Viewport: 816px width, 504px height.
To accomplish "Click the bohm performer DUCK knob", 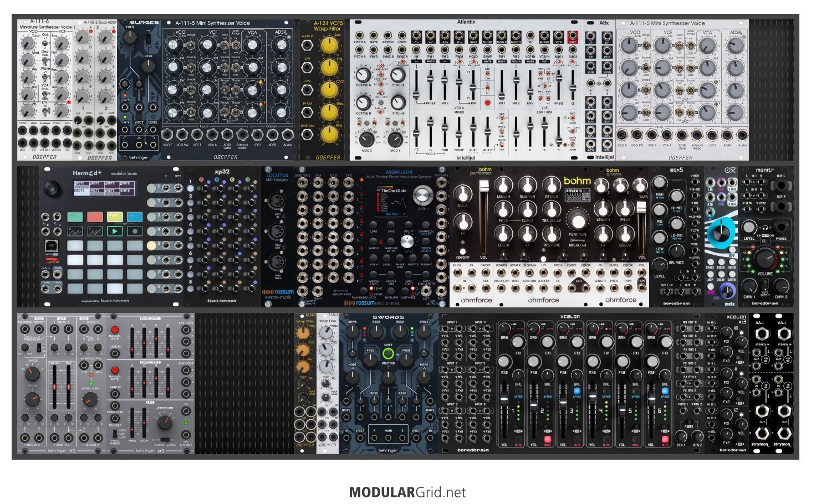I will 462,194.
